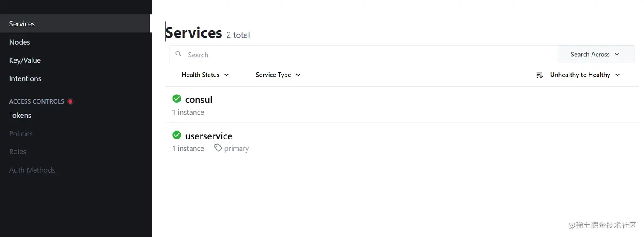Expand the Health Status filter
The image size is (644, 237).
click(205, 75)
